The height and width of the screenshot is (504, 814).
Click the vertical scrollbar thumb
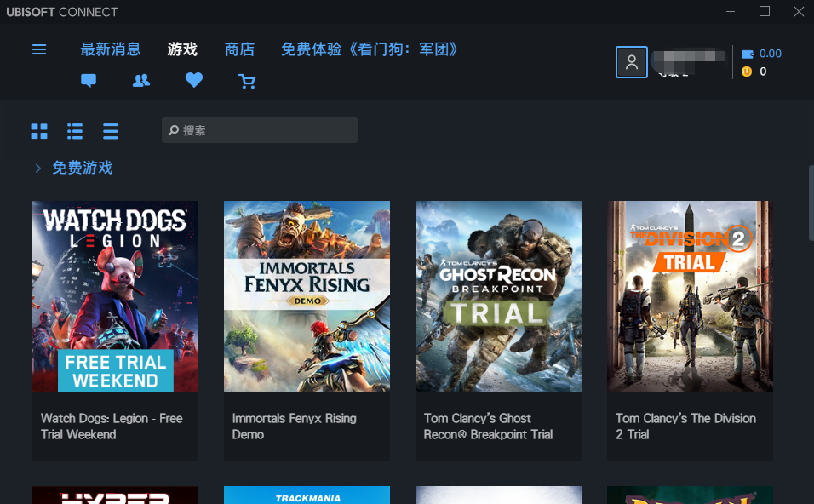coord(810,203)
